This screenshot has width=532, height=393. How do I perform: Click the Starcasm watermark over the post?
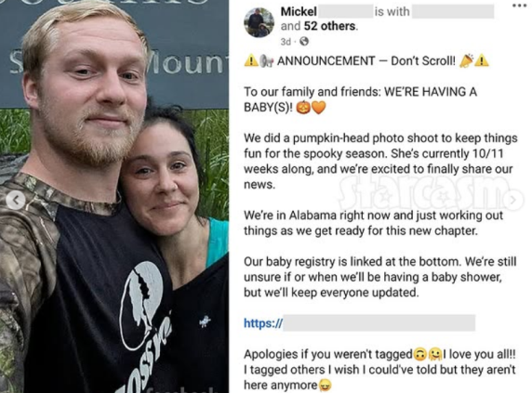[x=426, y=193]
